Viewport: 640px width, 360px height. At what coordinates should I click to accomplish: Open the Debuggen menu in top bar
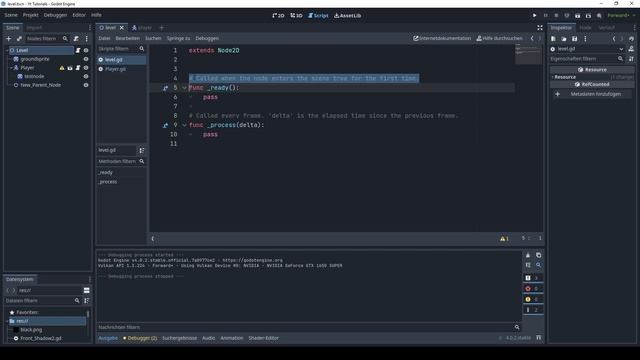[55, 15]
